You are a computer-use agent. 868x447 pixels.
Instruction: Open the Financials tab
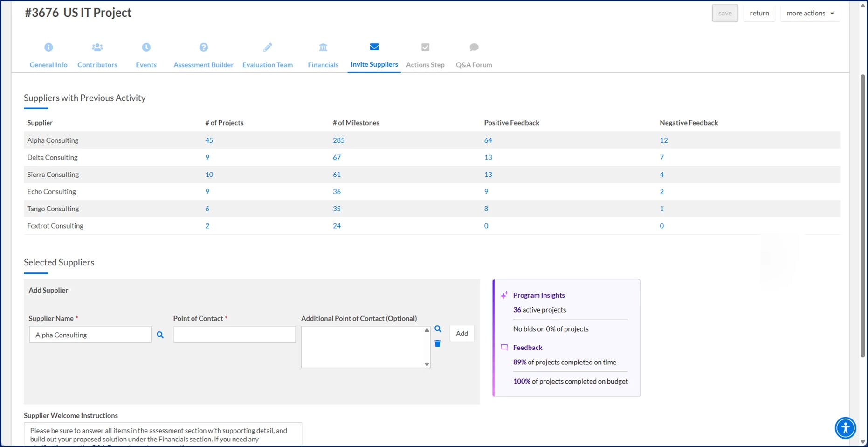(323, 65)
